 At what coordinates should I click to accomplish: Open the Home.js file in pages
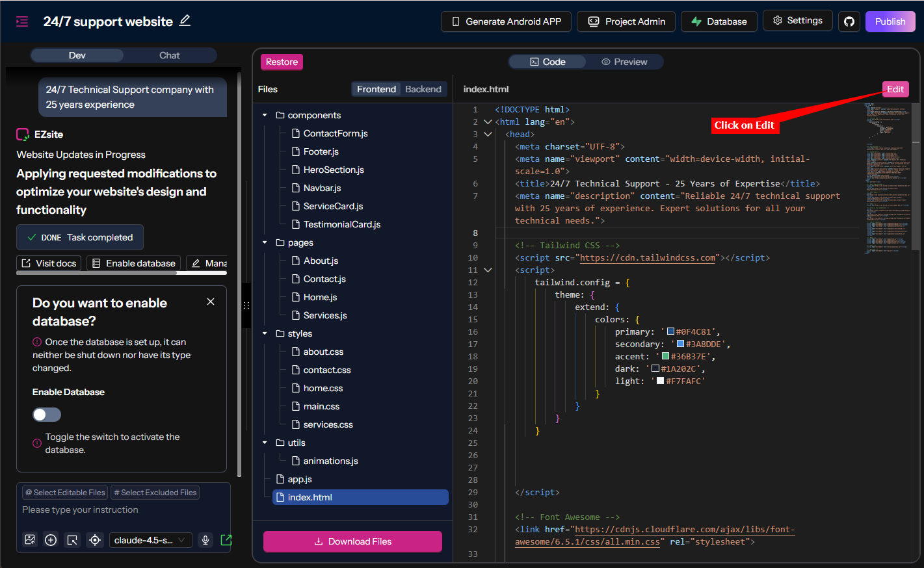tap(320, 297)
